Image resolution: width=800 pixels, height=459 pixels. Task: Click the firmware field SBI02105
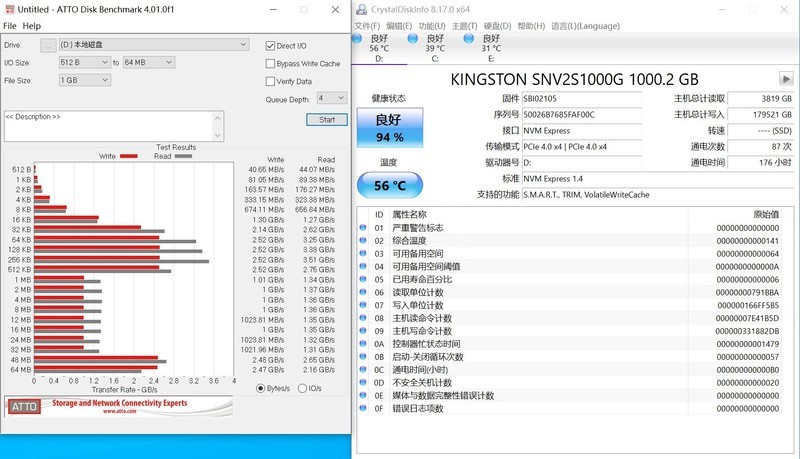click(x=582, y=98)
